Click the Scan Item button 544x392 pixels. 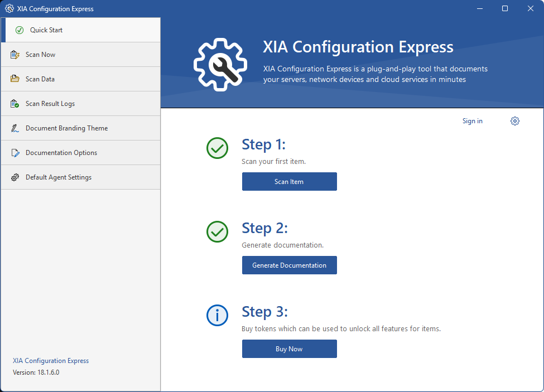click(290, 182)
